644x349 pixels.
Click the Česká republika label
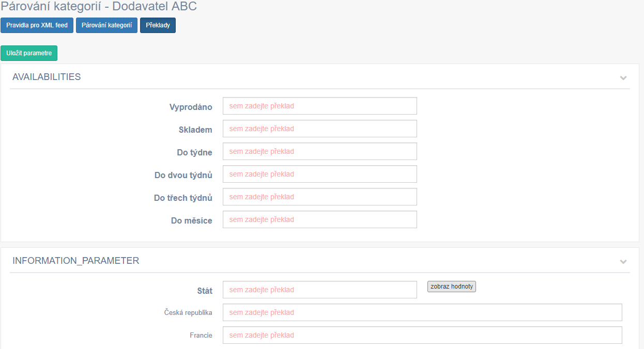tap(188, 312)
